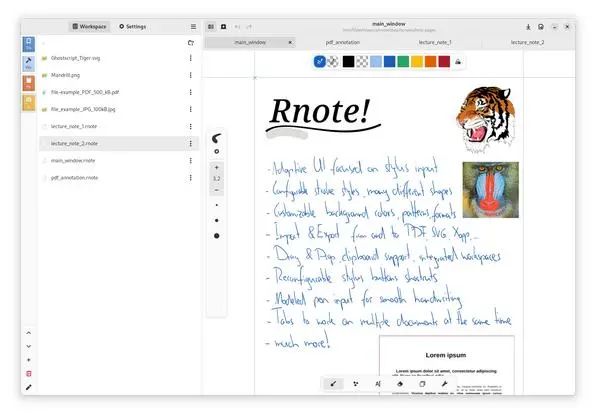
Task: Pick the red color swatch
Action: [444, 62]
